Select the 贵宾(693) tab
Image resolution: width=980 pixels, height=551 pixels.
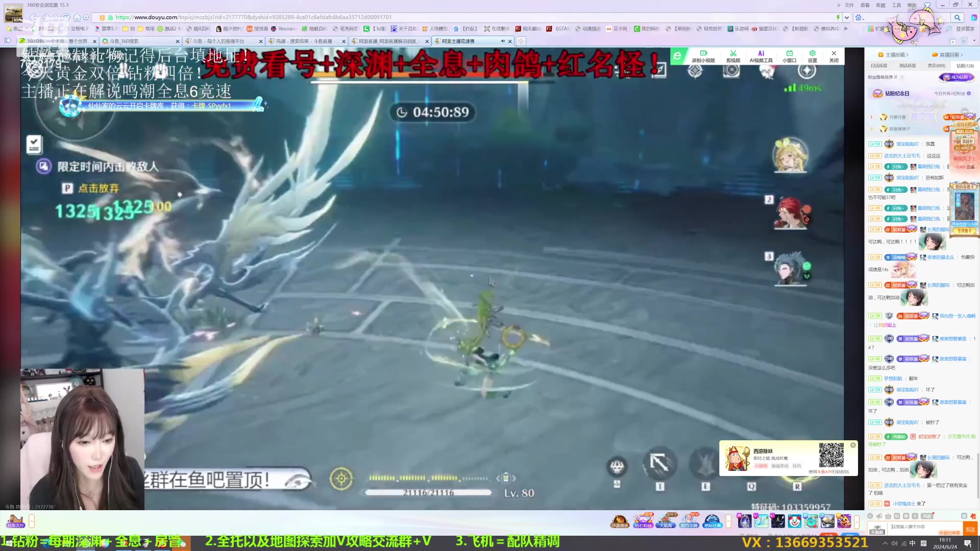[x=936, y=66]
